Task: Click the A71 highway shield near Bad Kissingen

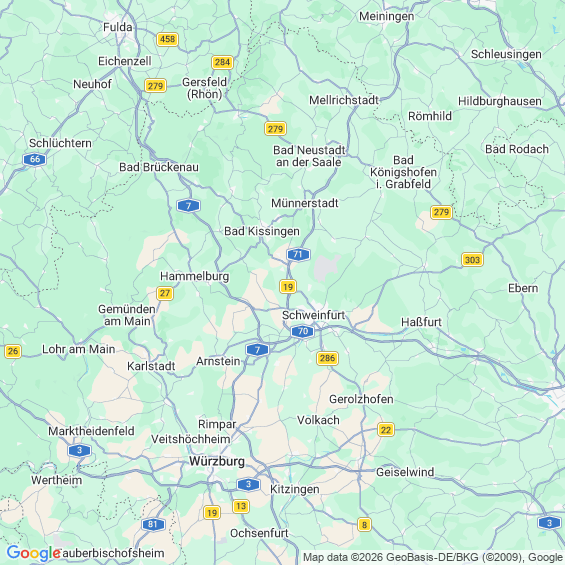Action: [298, 255]
